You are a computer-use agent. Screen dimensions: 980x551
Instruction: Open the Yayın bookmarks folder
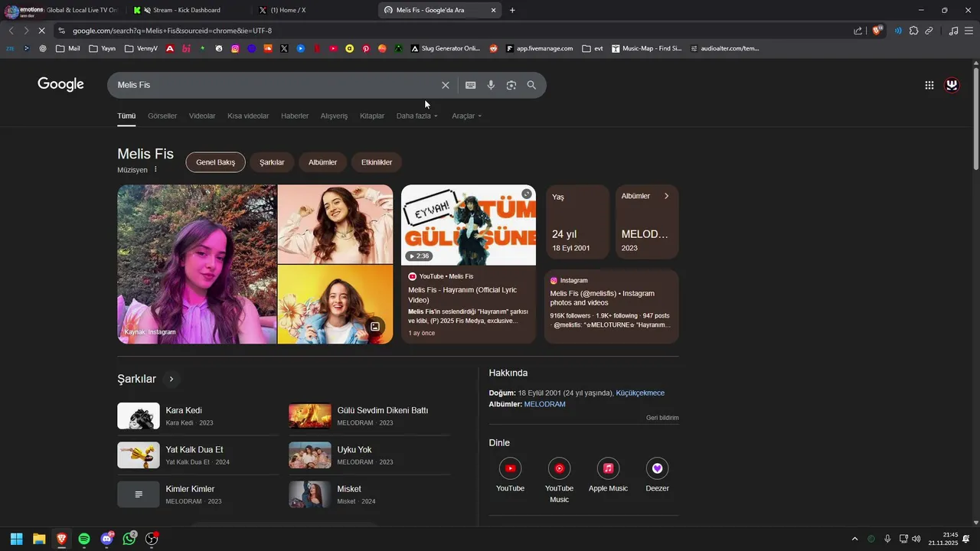pos(102,48)
